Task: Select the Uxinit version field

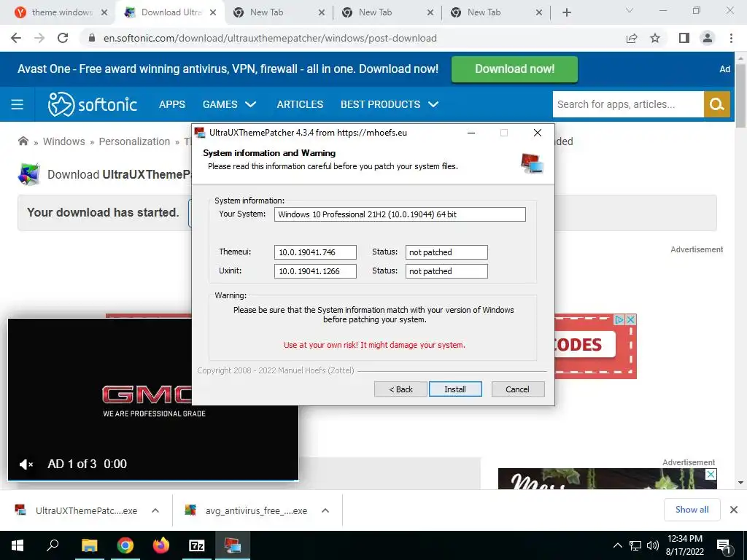Action: point(315,271)
